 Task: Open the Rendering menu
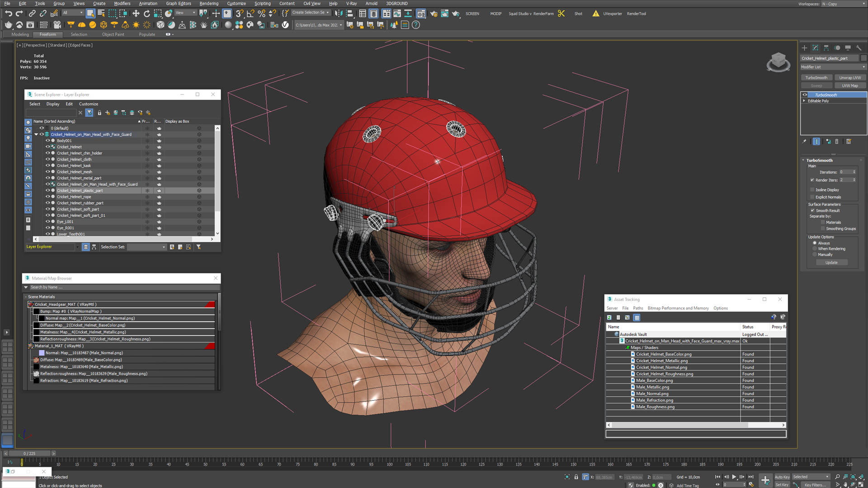point(209,4)
